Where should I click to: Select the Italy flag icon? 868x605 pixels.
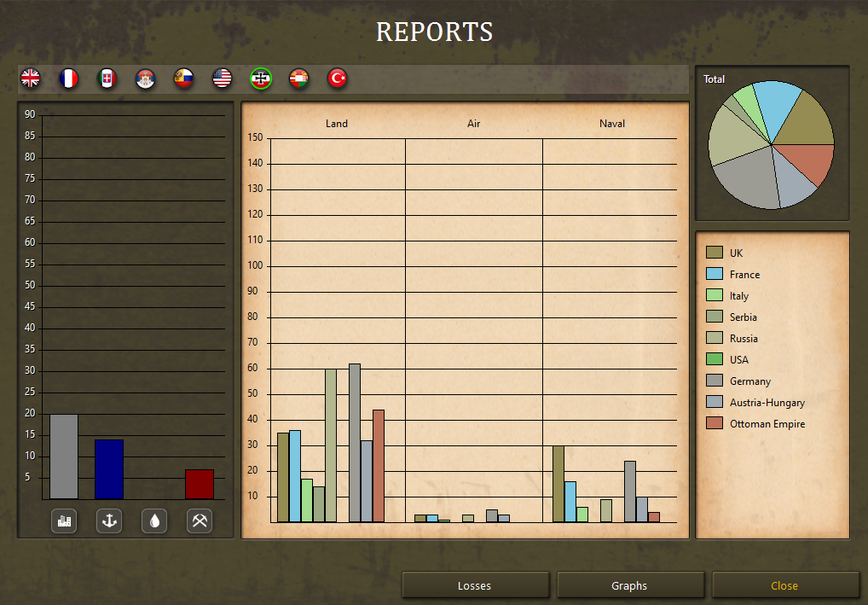[x=107, y=79]
